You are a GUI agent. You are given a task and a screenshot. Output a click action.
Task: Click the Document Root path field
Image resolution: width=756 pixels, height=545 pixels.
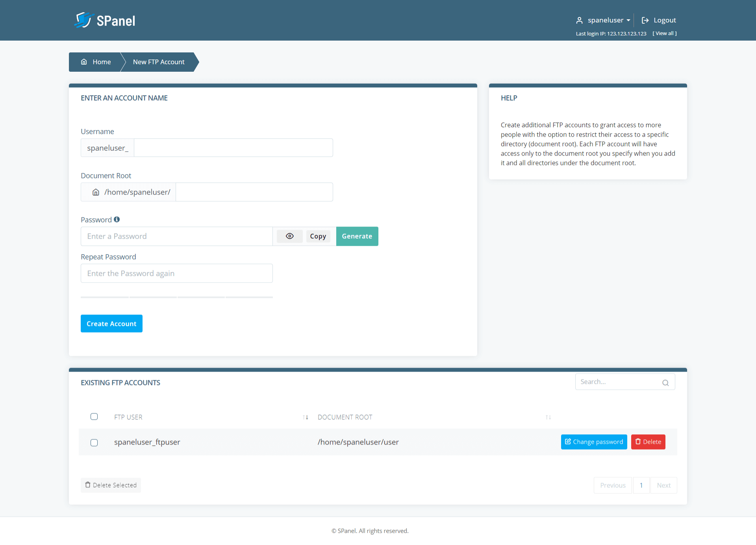point(254,192)
